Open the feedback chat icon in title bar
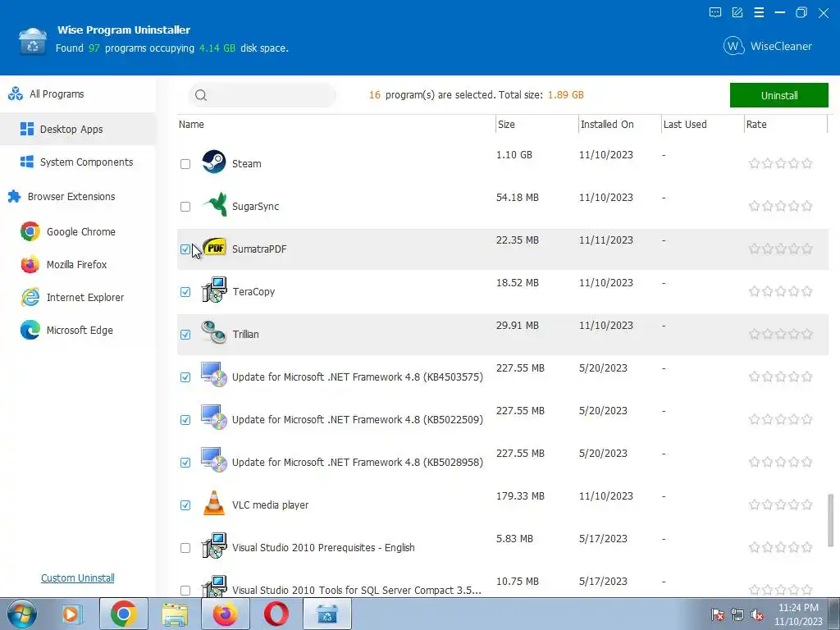This screenshot has width=840, height=630. [x=715, y=13]
